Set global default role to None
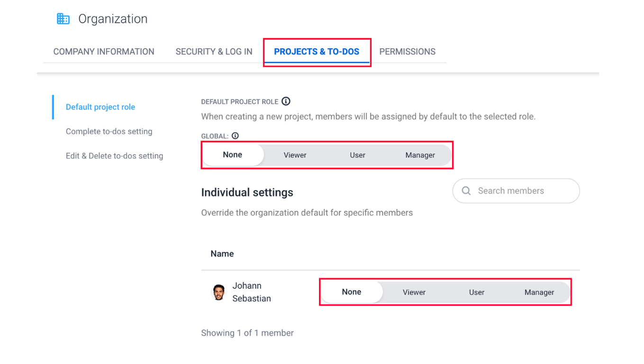Image resolution: width=644 pixels, height=364 pixels. [233, 155]
